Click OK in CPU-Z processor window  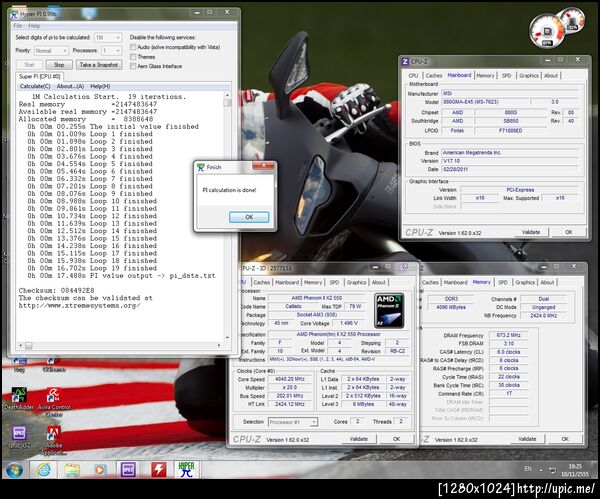pyautogui.click(x=397, y=439)
